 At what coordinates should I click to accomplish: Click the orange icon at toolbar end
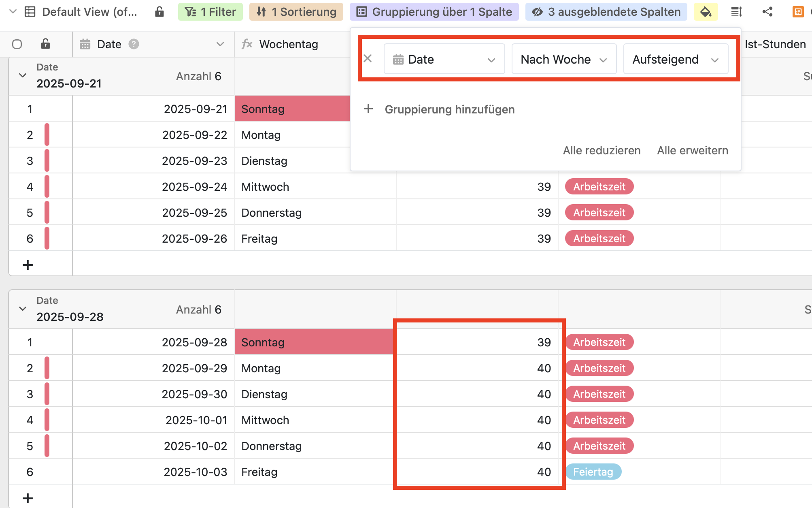pyautogui.click(x=798, y=12)
